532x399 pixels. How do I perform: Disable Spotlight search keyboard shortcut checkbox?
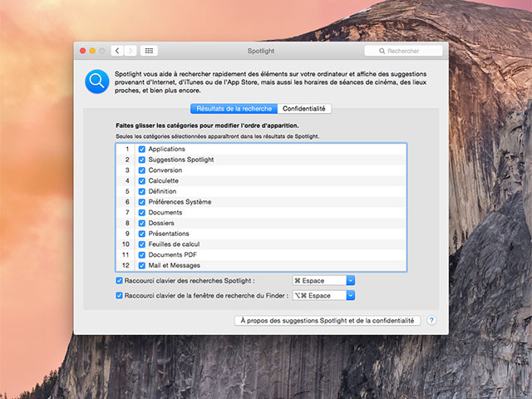[x=119, y=281]
